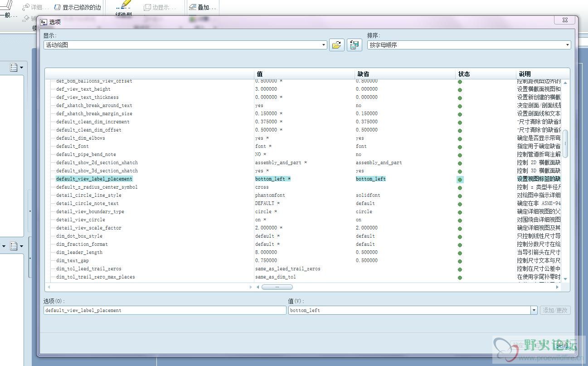Select option detail_circle_line_style

tap(89, 195)
